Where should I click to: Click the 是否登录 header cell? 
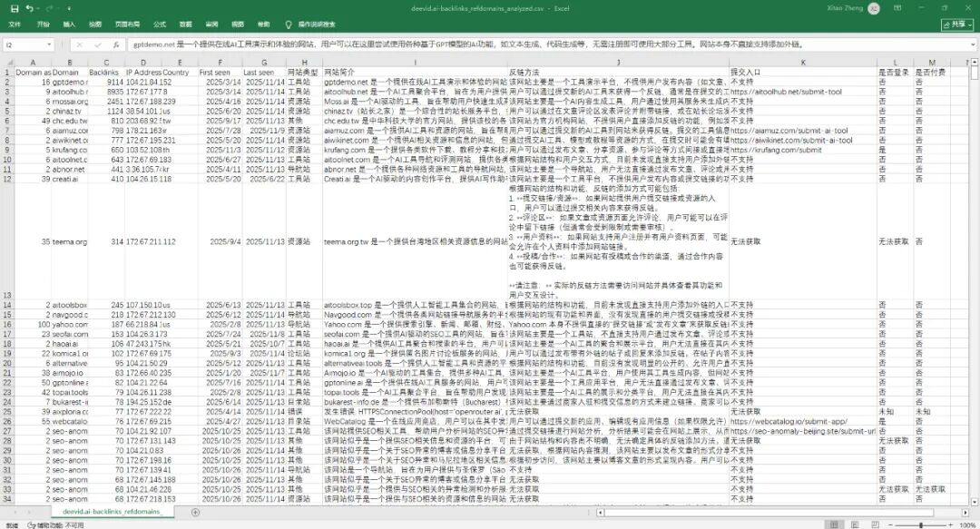895,73
